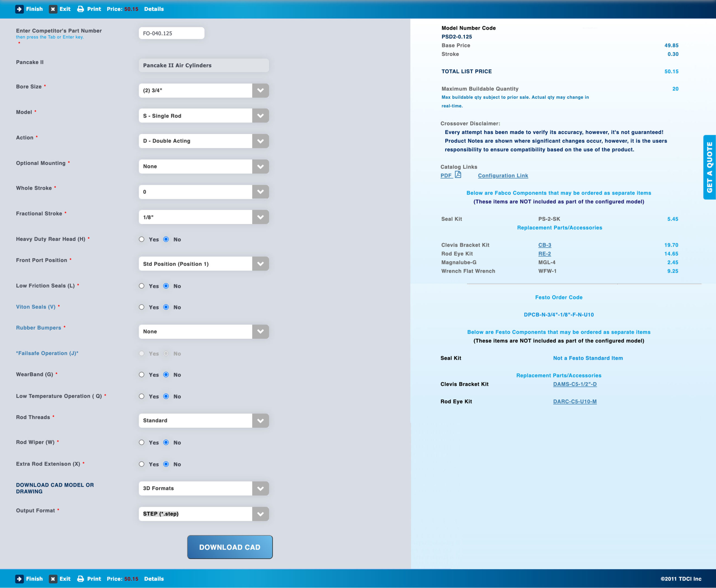Image resolution: width=716 pixels, height=588 pixels.
Task: Click the competitor part number input field
Action: click(171, 33)
